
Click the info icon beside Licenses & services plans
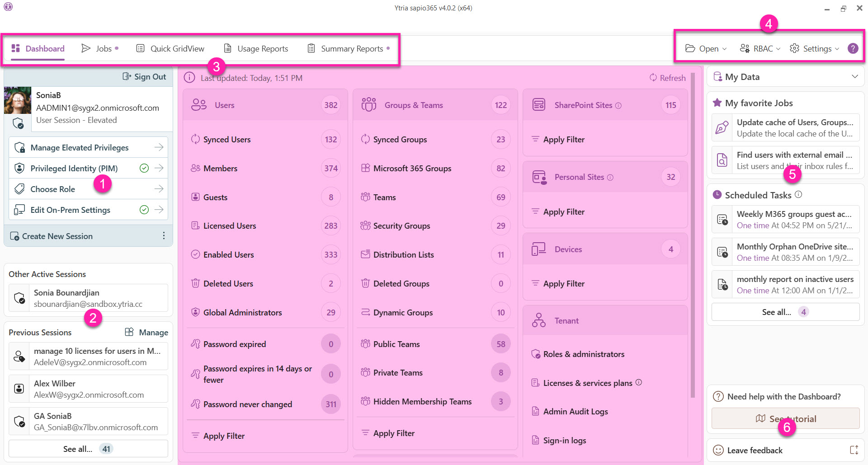639,382
